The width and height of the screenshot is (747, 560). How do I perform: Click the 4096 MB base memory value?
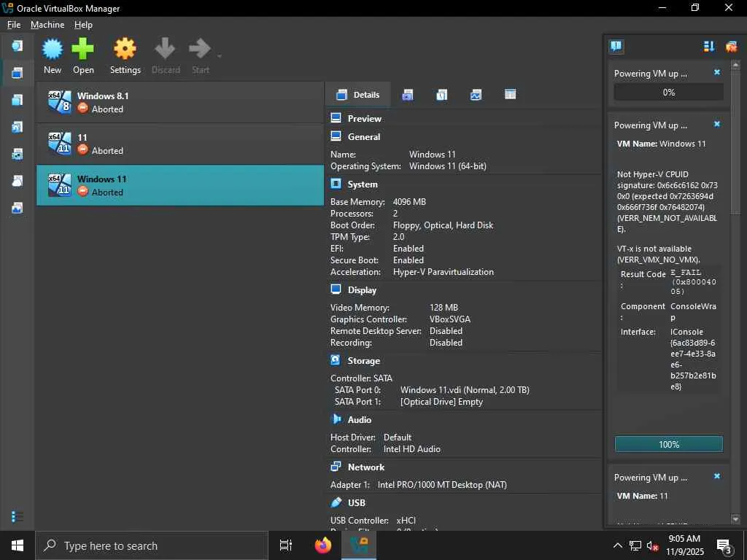[x=409, y=202]
